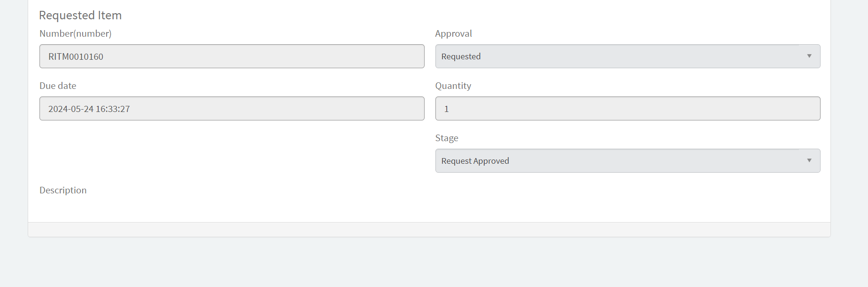Select the Quantity label
Screen dimensions: 868x287
[453, 86]
